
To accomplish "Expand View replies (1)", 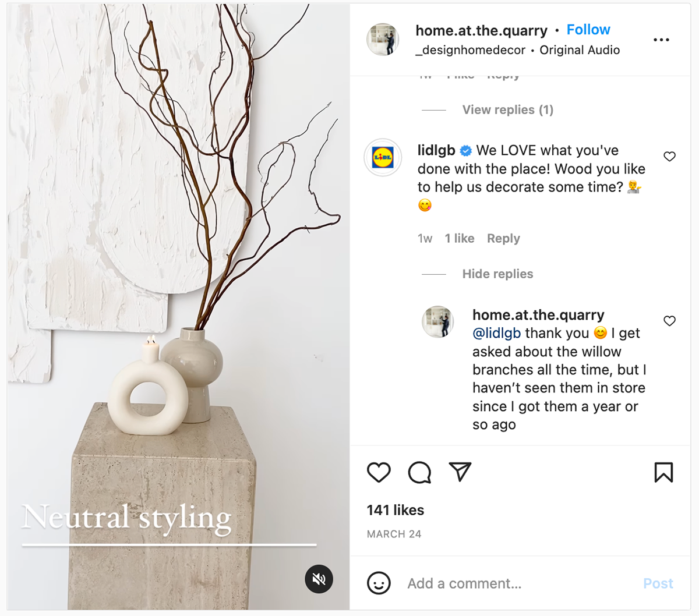I will coord(507,109).
